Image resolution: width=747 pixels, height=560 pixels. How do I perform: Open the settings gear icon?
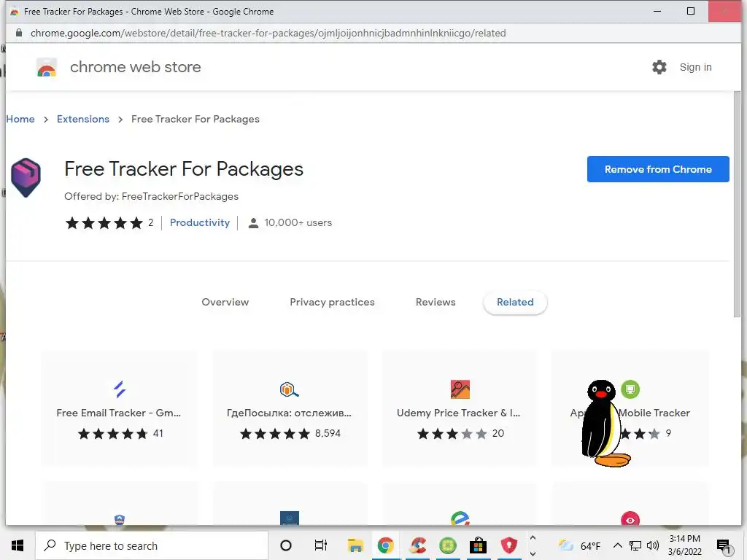pos(659,67)
